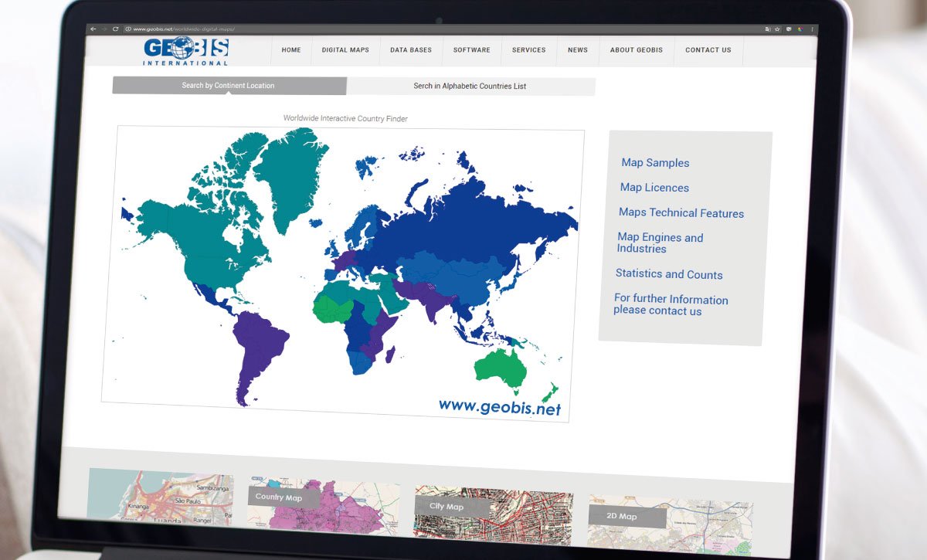
Task: Open the Maps Technical Features link
Action: pos(681,213)
